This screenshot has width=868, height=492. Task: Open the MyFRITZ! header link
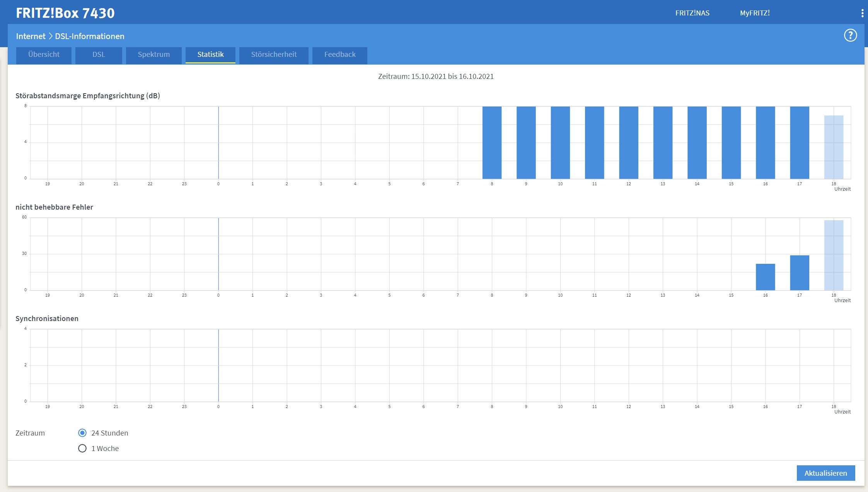click(x=755, y=13)
